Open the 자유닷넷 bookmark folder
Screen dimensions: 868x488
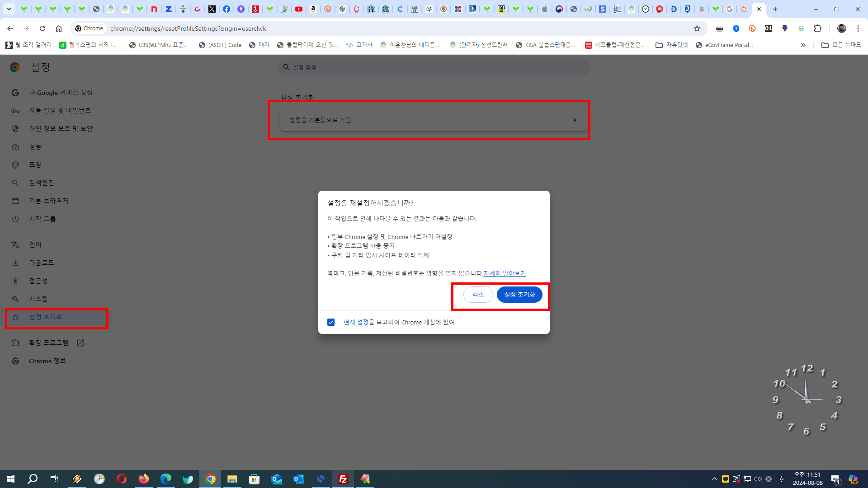click(672, 45)
